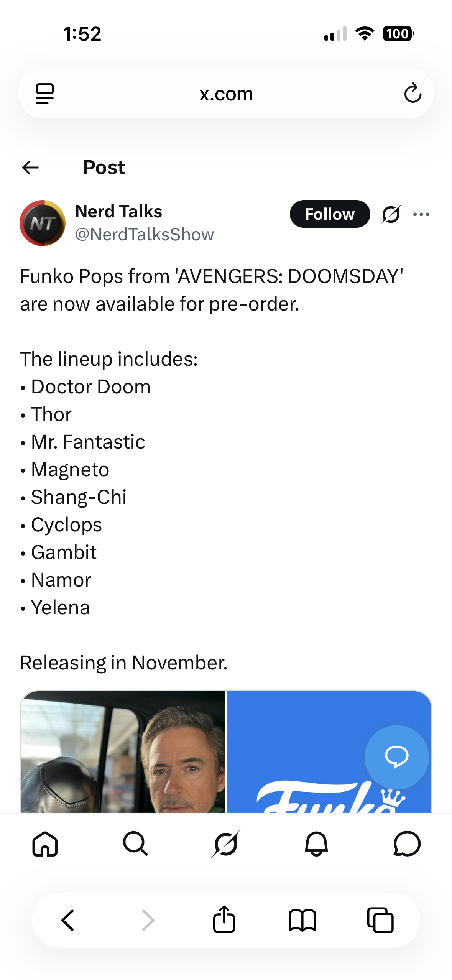Follow the Nerd Talks account
This screenshot has height=980, width=452.
click(x=330, y=214)
